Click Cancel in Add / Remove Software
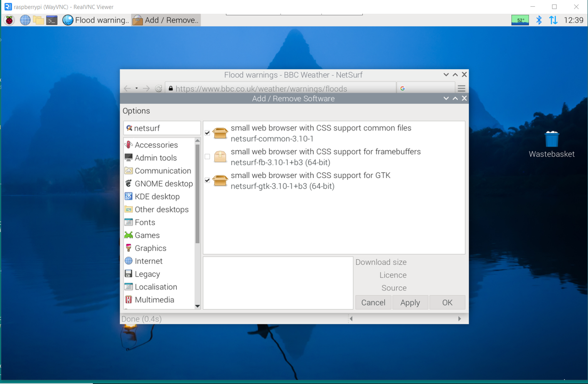 [373, 302]
